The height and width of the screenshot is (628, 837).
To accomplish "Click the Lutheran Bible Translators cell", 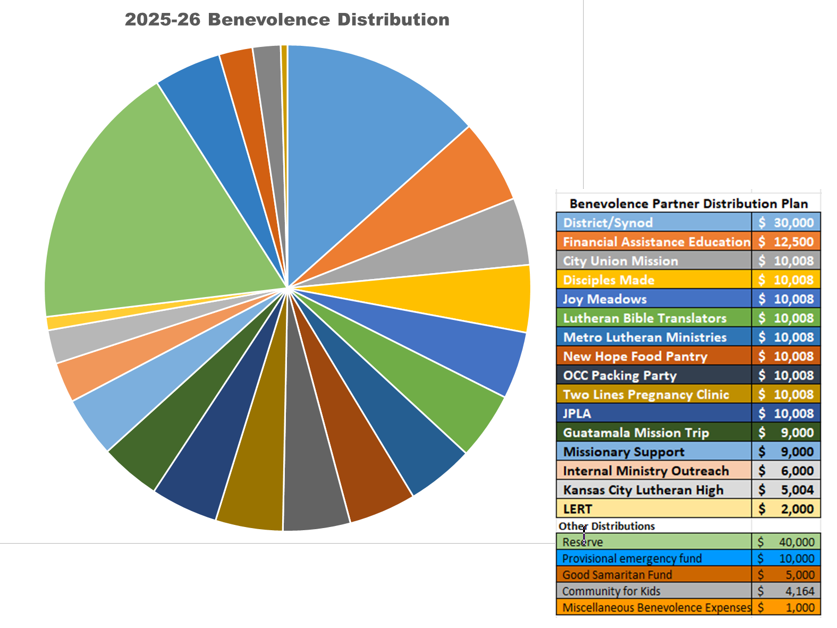I will [653, 318].
